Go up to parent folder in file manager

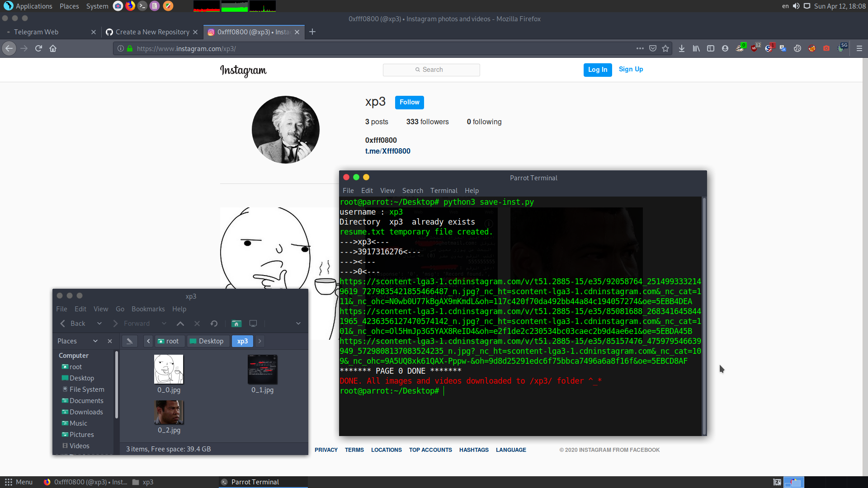[180, 324]
